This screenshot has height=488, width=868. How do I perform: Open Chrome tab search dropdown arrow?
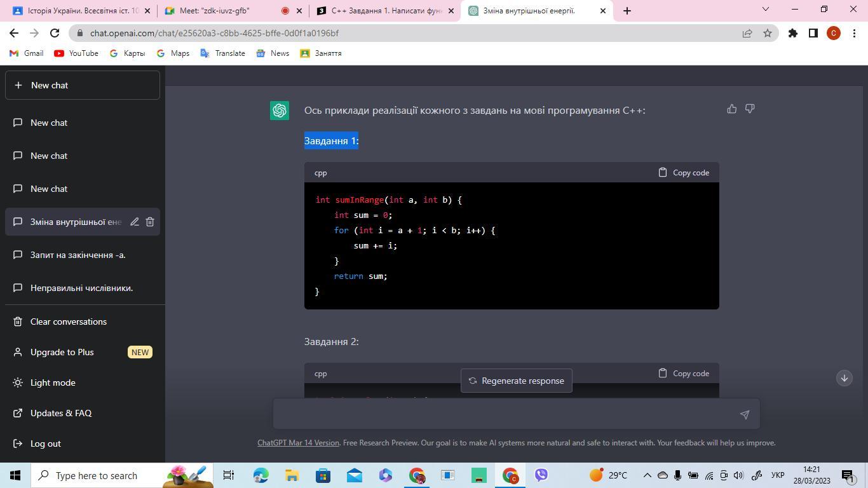tap(765, 10)
